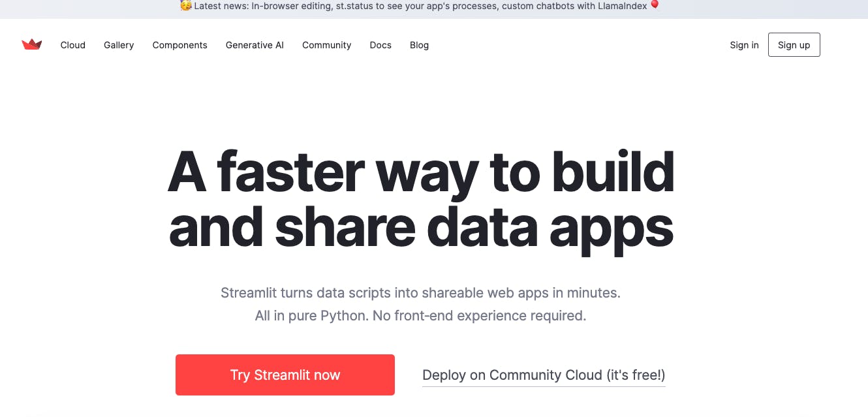The image size is (868, 417).
Task: Select Generative AI in navigation
Action: pyautogui.click(x=255, y=45)
